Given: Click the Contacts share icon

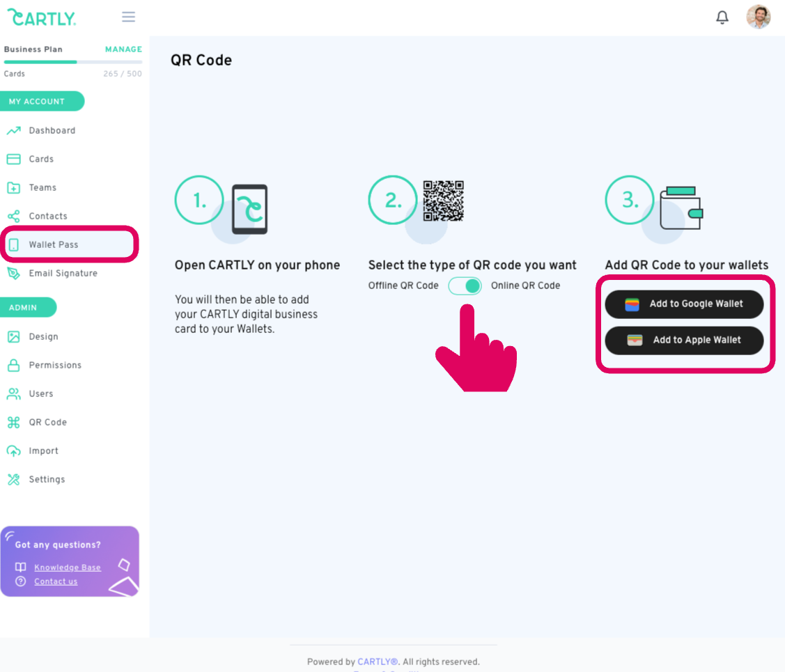Looking at the screenshot, I should [13, 216].
